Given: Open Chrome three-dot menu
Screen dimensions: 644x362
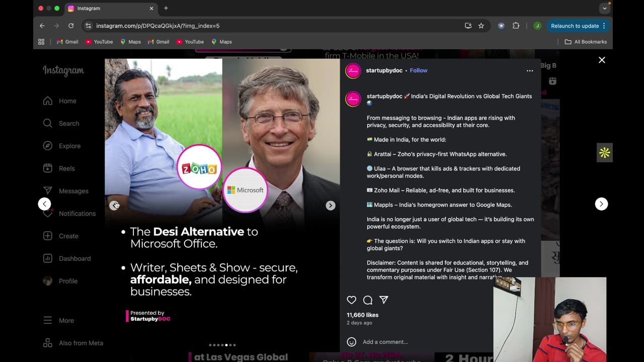Looking at the screenshot, I should pos(604,26).
